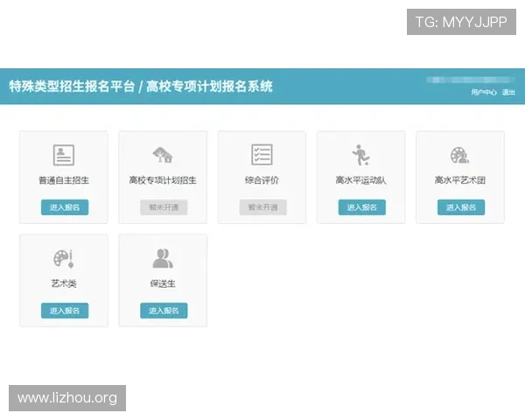Enter registration for 保送生
The width and height of the screenshot is (525, 420).
tap(164, 311)
